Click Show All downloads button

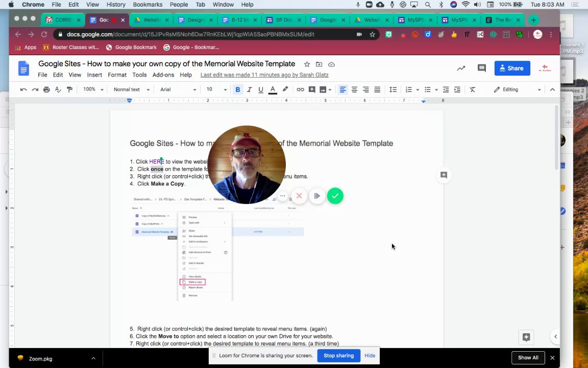coord(528,357)
